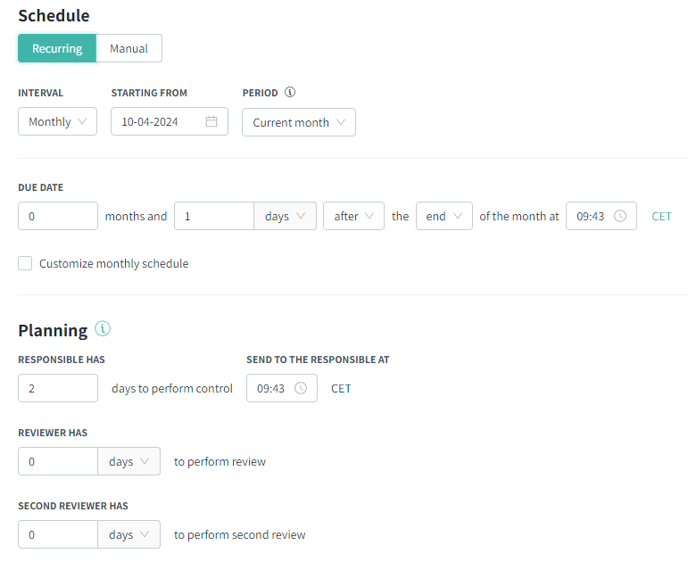This screenshot has height=562, width=688.
Task: Click the responsible send time clock icon
Action: [301, 388]
